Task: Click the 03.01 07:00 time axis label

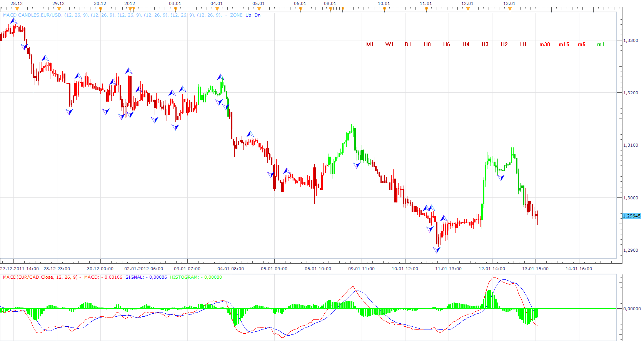Action: coord(187,269)
